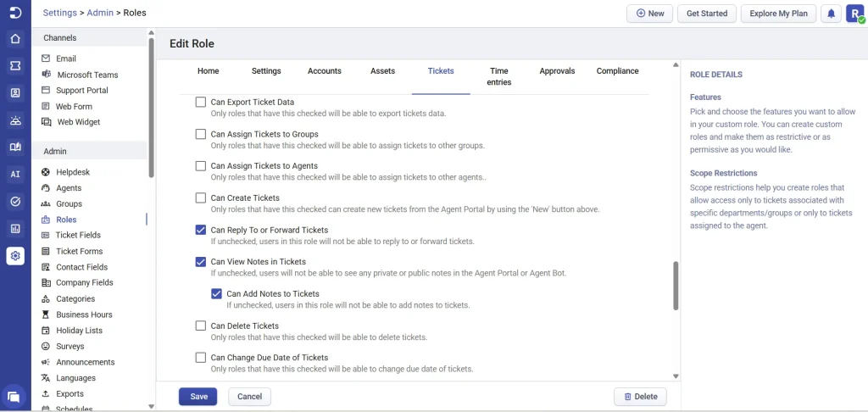Open the tickets icon in left rail
The height and width of the screenshot is (412, 868).
coord(15,65)
